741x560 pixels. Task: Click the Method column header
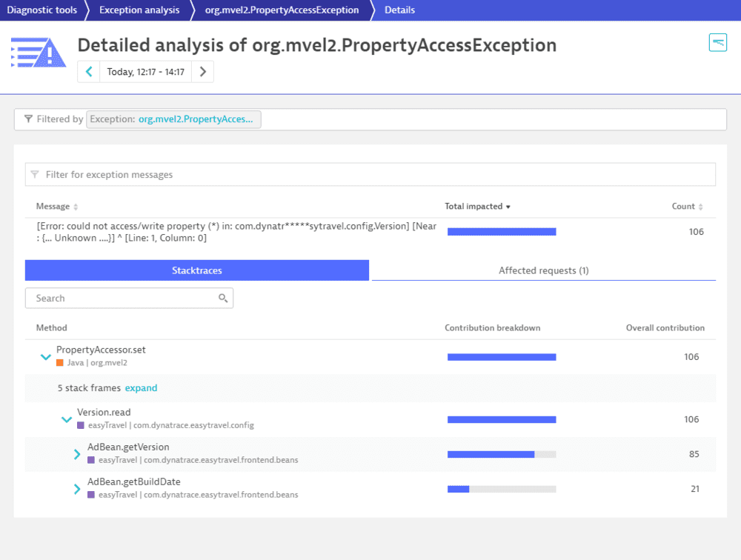[x=52, y=328]
